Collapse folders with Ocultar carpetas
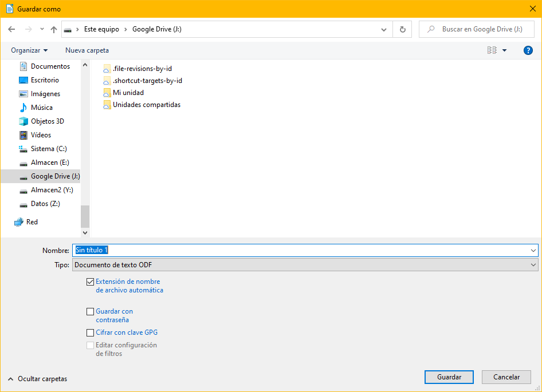 tap(37, 379)
